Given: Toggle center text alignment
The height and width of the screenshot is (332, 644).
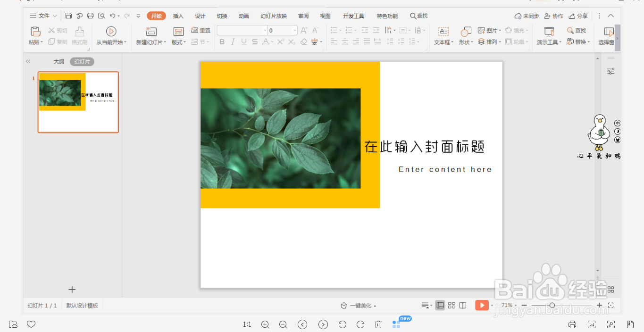Looking at the screenshot, I should click(x=345, y=42).
